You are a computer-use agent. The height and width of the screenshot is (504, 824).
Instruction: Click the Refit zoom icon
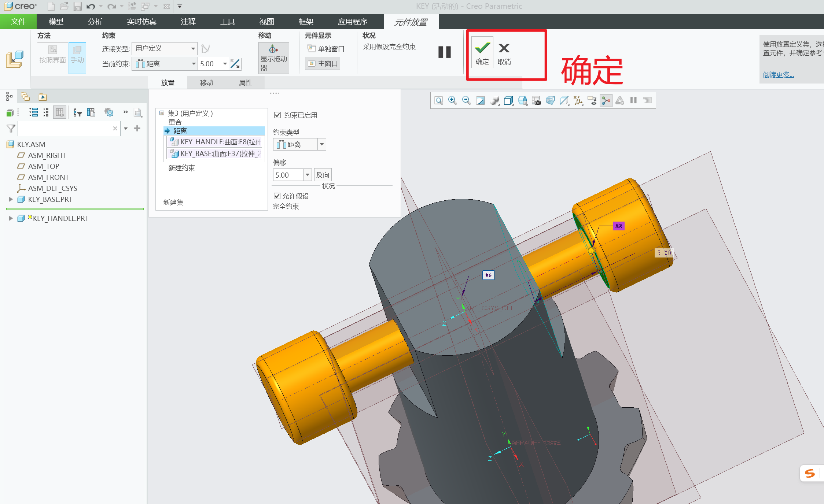pyautogui.click(x=438, y=100)
